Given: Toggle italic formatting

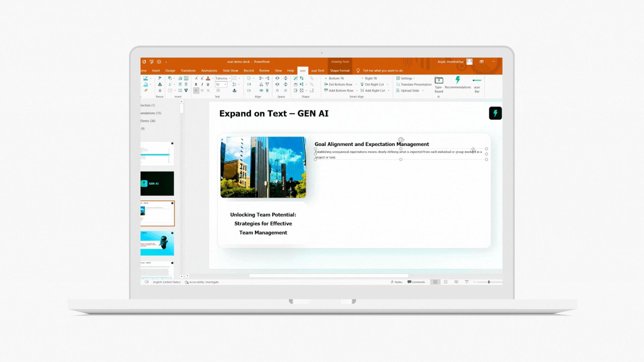Looking at the screenshot, I should [x=202, y=84].
